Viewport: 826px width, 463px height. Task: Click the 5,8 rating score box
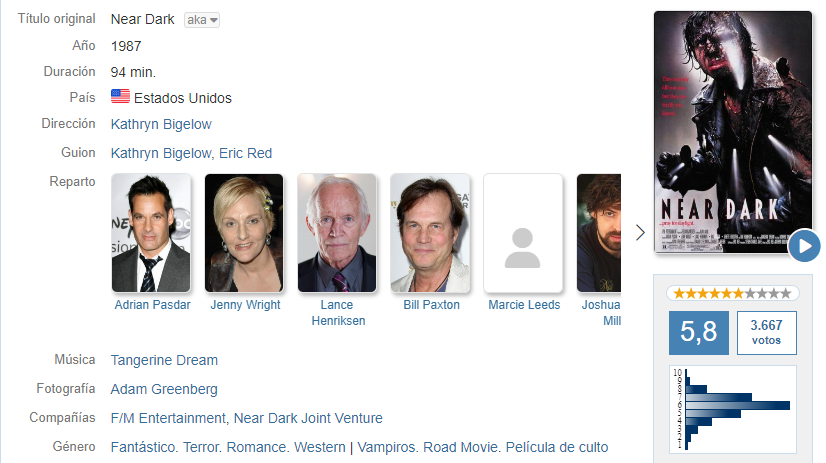pos(699,332)
